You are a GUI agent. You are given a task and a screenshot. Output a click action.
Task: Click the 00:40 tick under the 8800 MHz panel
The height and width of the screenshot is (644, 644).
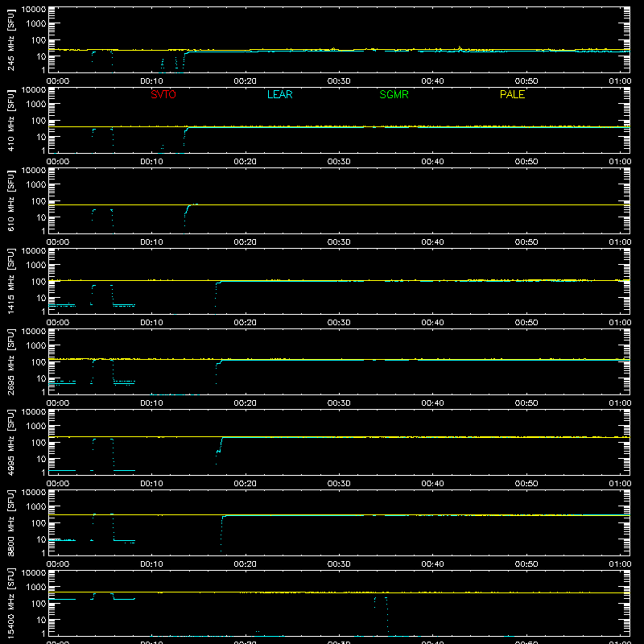coord(432,564)
